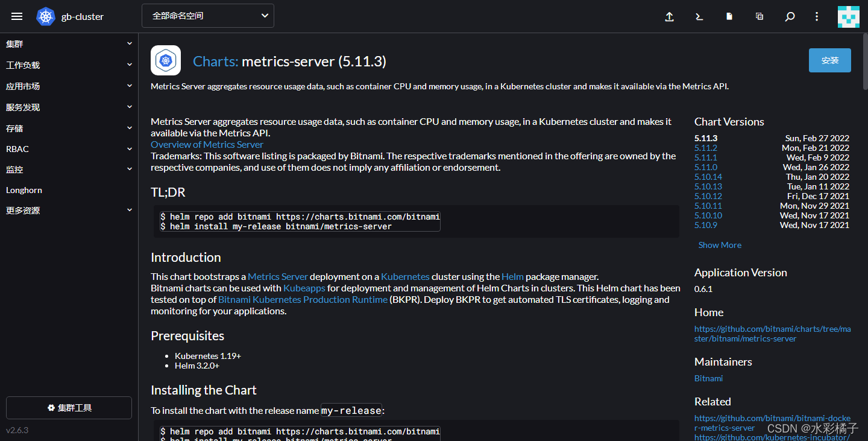Select chart version 5.10.11

[x=708, y=206]
